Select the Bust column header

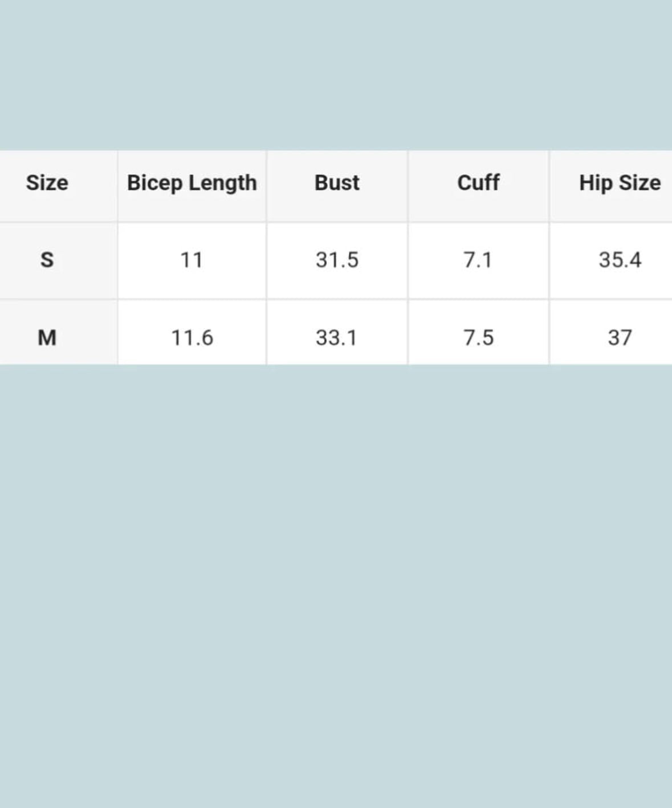337,183
